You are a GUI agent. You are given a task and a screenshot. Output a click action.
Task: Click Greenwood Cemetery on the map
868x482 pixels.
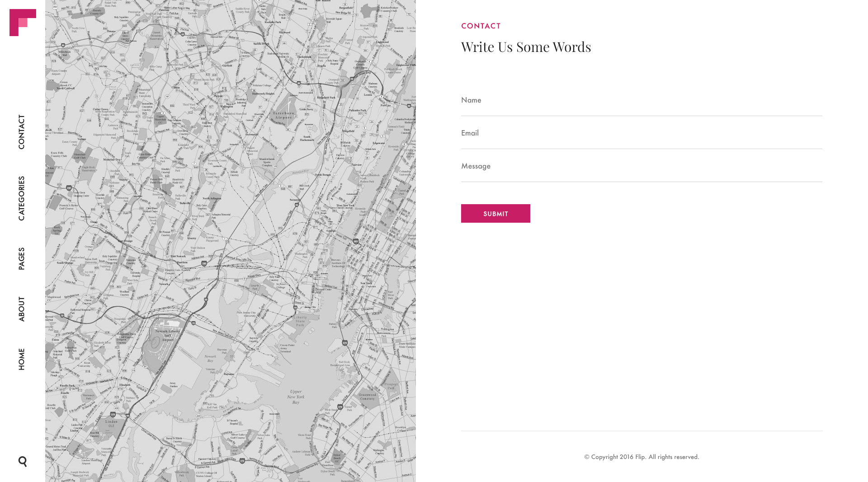pyautogui.click(x=367, y=397)
